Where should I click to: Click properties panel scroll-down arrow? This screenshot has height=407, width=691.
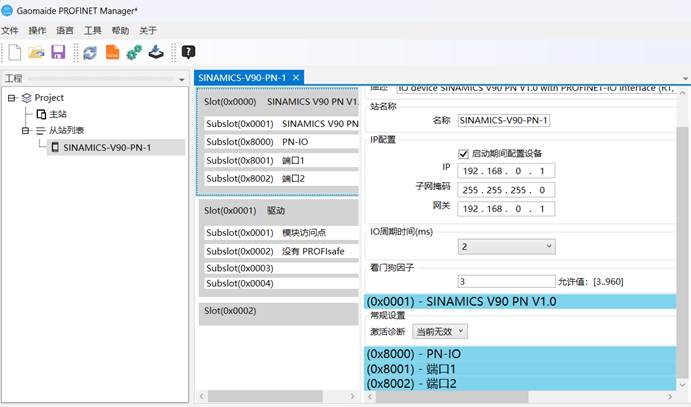682,385
